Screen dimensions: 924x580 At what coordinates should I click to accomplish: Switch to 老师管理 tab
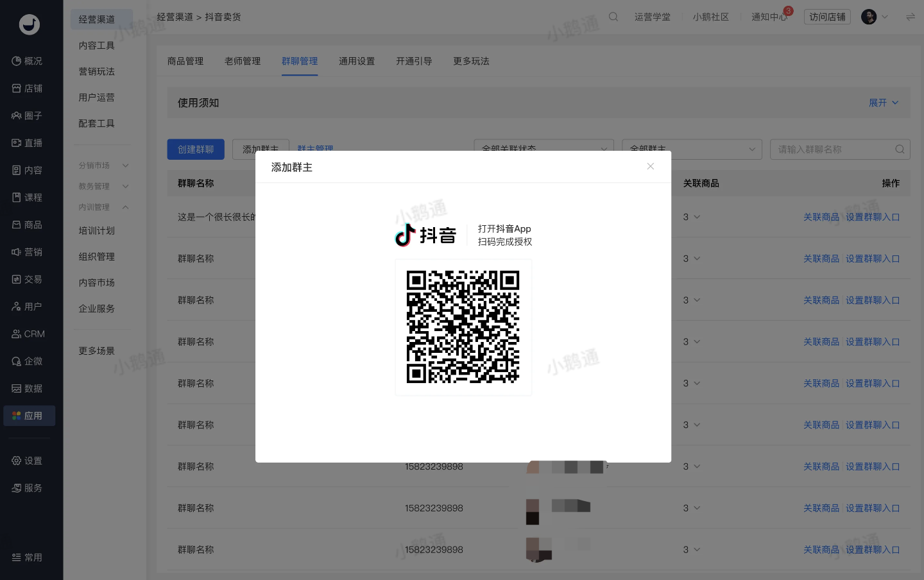click(x=243, y=61)
